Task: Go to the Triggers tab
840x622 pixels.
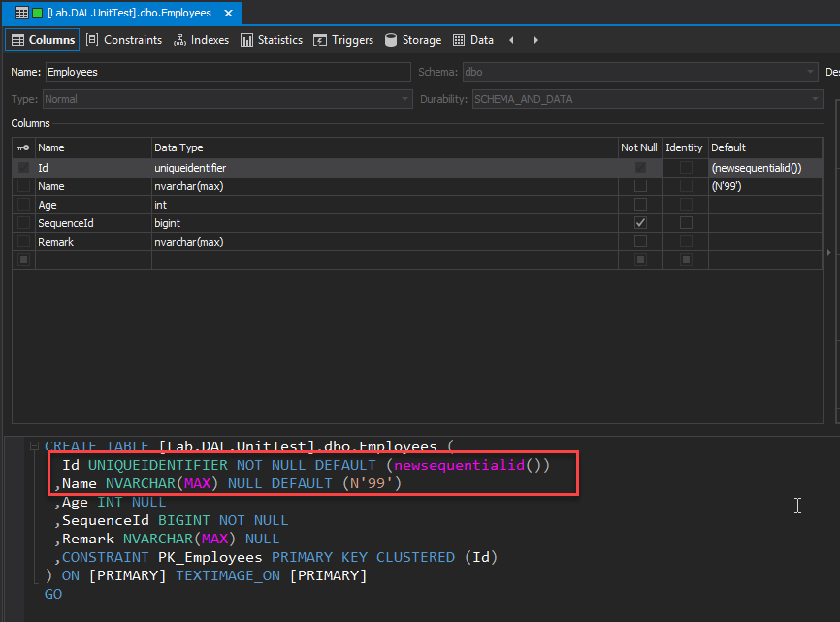Action: click(343, 40)
